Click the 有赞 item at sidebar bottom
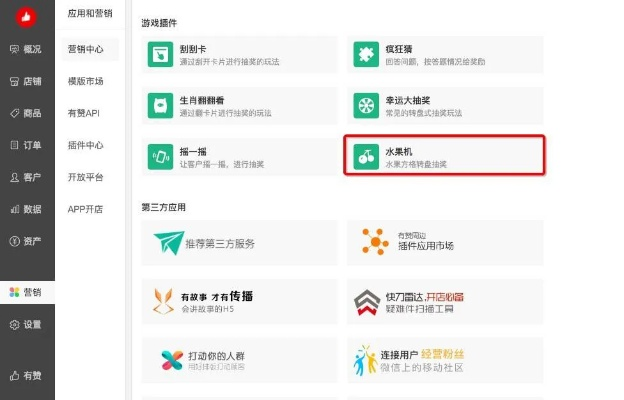 click(x=26, y=376)
